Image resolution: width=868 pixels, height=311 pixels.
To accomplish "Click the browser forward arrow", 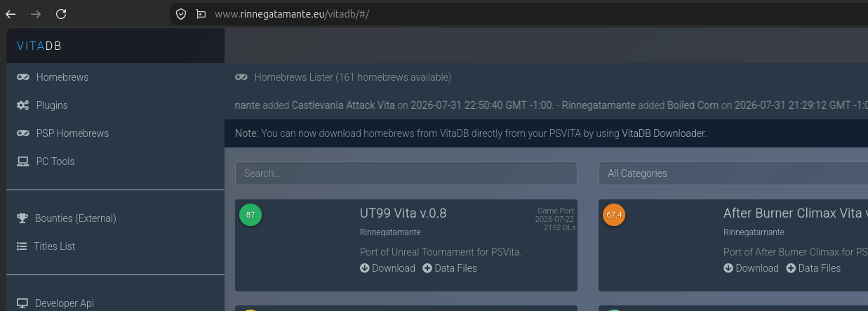I will (x=36, y=14).
